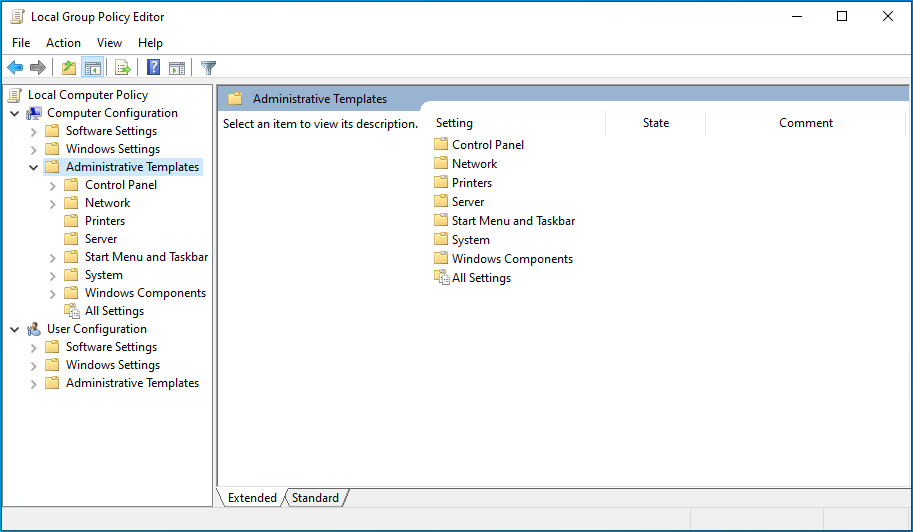Open the Action menu
Image resolution: width=913 pixels, height=532 pixels.
63,43
